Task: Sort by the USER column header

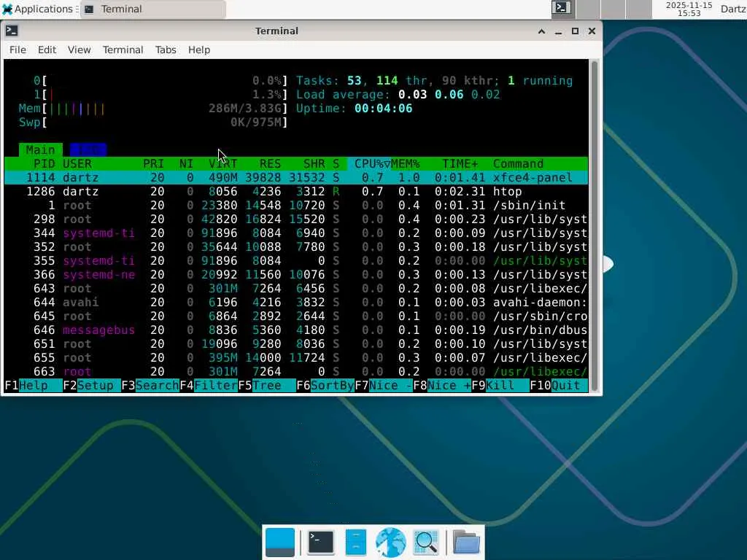Action: point(77,164)
